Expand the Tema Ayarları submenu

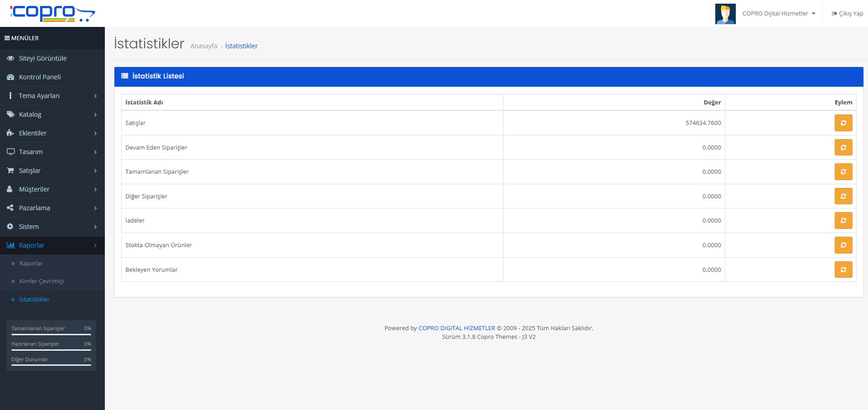[x=52, y=96]
